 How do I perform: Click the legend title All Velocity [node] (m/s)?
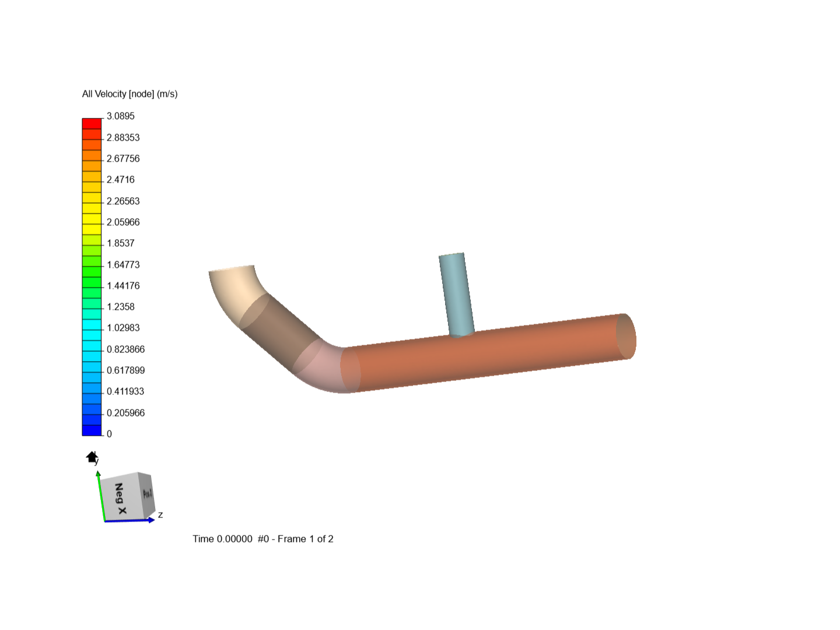129,94
